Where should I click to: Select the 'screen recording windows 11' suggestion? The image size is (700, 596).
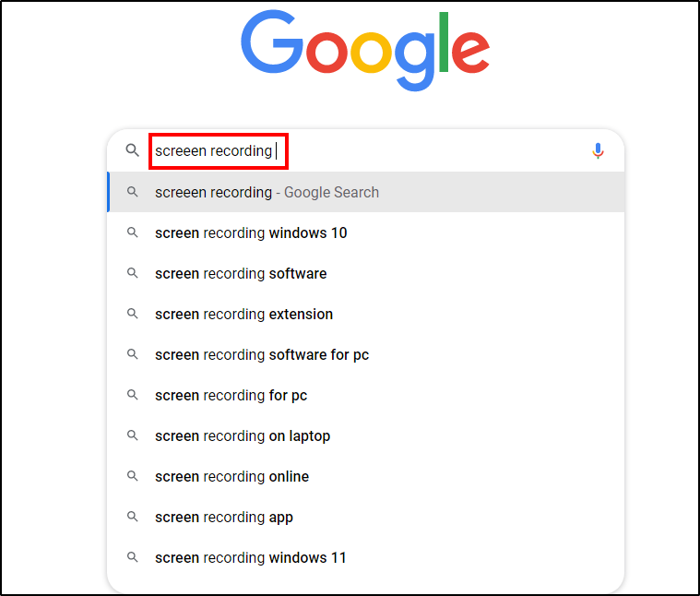[251, 558]
